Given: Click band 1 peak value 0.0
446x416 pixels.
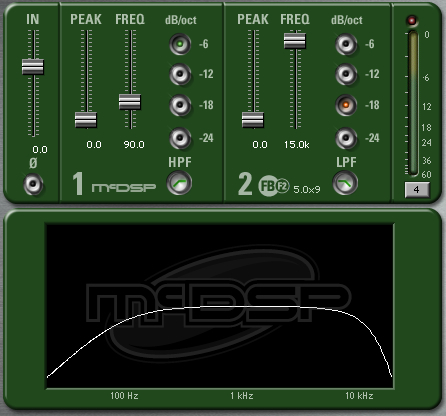Looking at the screenshot, I should click(94, 145).
